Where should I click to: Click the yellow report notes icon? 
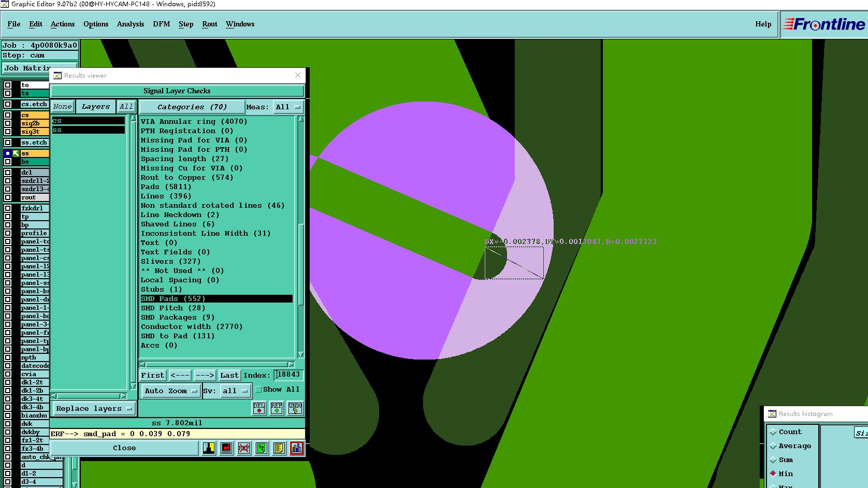279,448
